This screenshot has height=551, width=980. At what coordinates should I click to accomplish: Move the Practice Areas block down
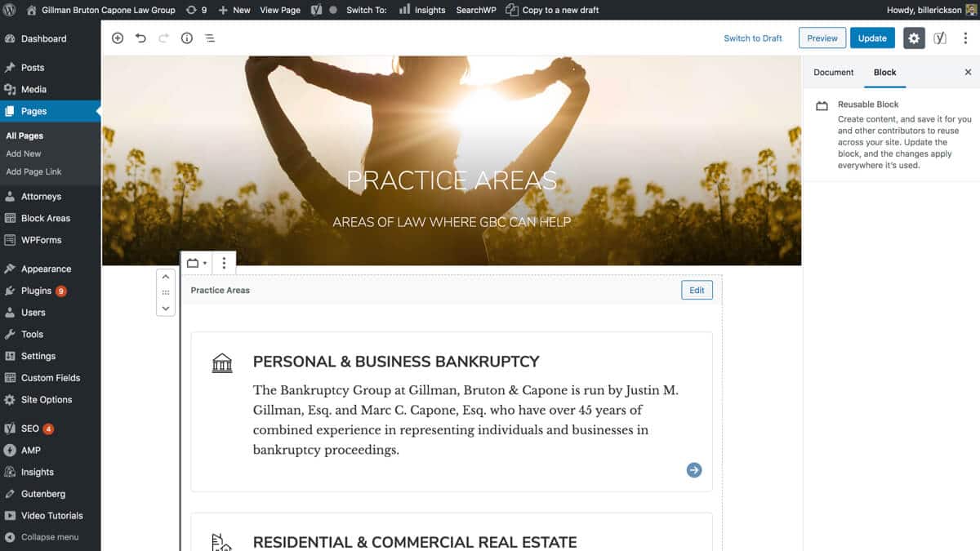[x=166, y=308]
